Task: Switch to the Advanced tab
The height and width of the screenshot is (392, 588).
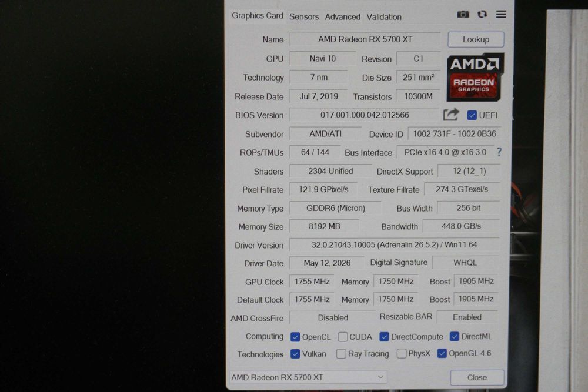Action: point(342,17)
